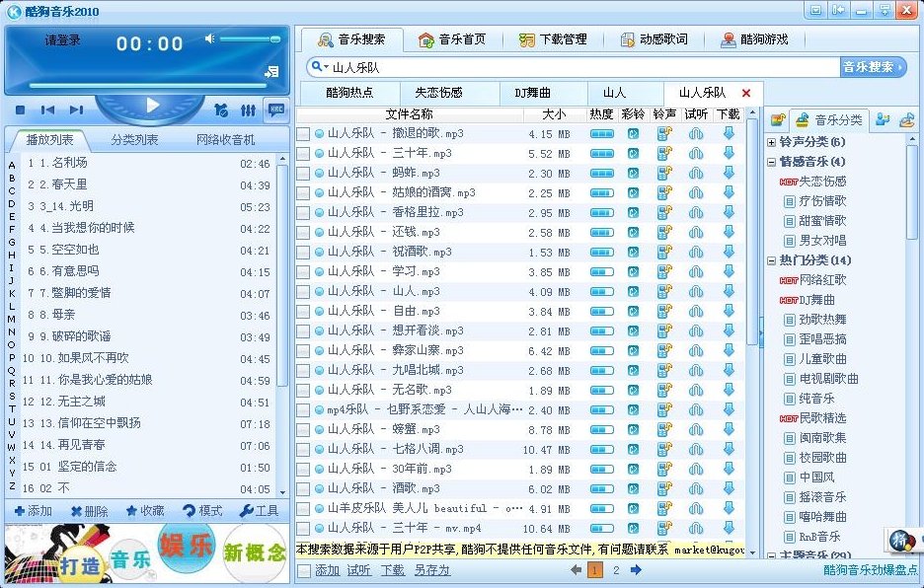Adjust the volume slider
The height and width of the screenshot is (588, 924).
(250, 39)
